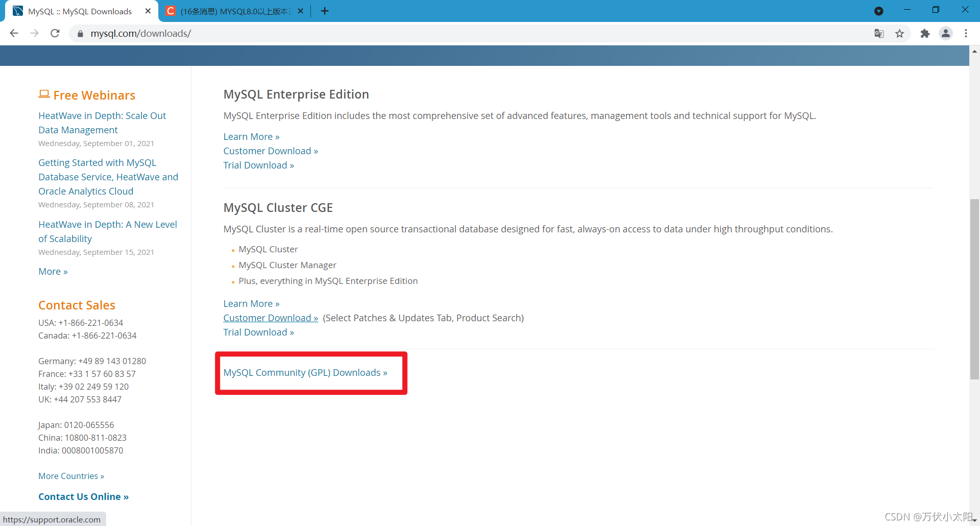Click the lock icon in address bar
The height and width of the screenshot is (526, 980).
point(80,34)
